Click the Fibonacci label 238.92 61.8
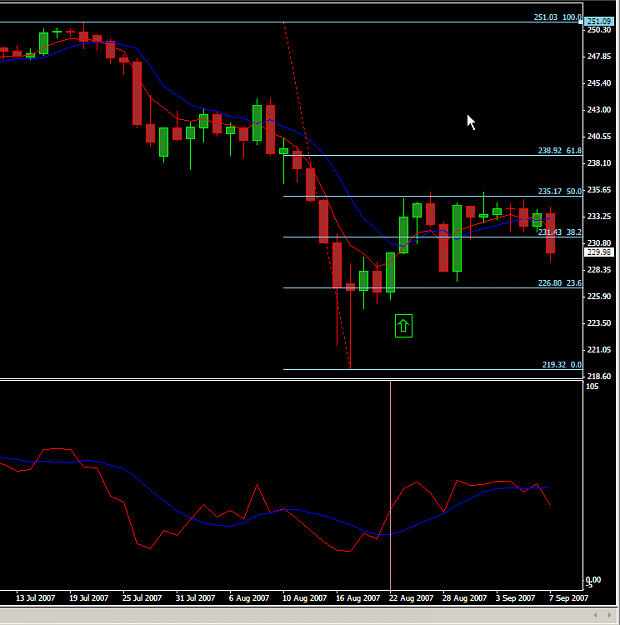The width and height of the screenshot is (620, 625). [x=559, y=150]
